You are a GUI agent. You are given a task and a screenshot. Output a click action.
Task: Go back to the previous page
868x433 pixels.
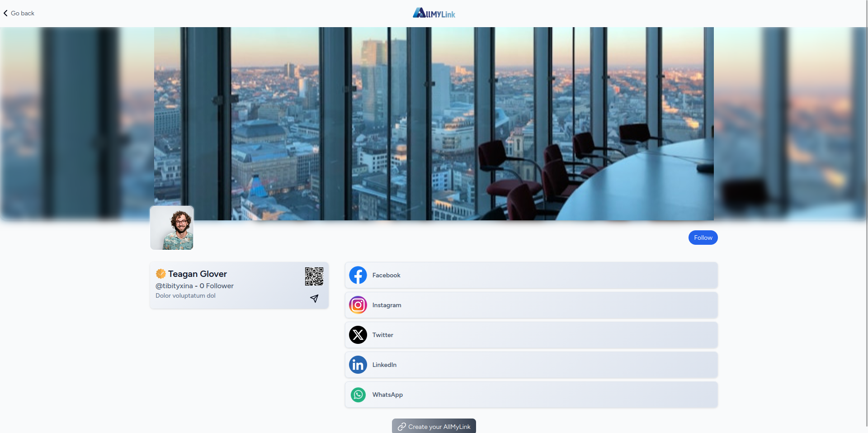click(23, 13)
